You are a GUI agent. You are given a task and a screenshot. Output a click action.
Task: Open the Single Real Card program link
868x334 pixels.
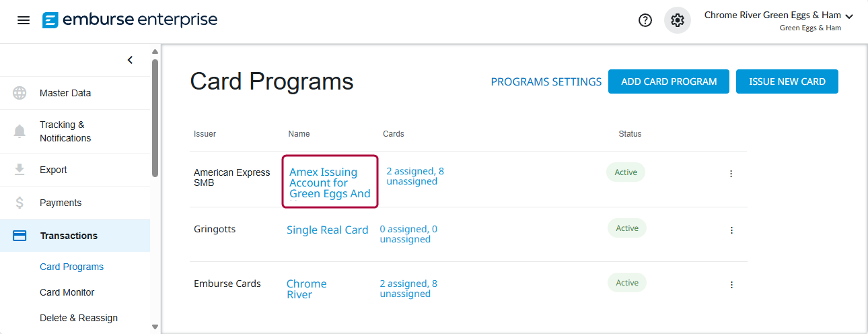[327, 230]
